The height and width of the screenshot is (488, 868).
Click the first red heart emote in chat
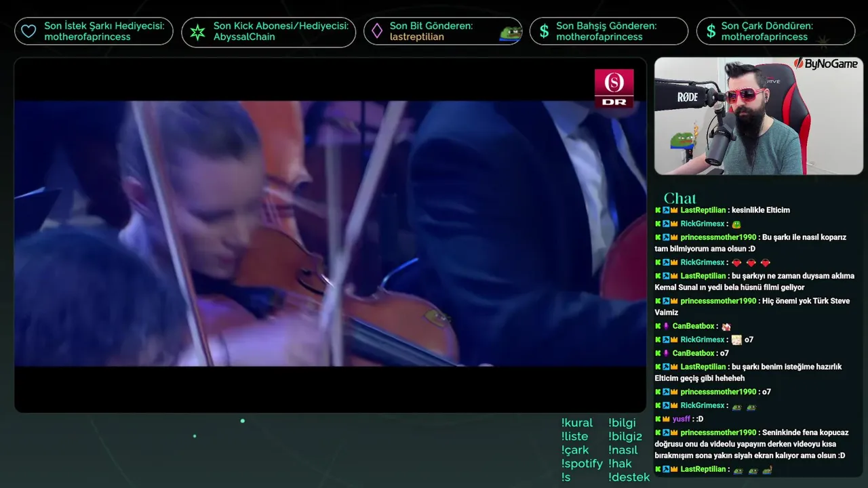(x=736, y=263)
